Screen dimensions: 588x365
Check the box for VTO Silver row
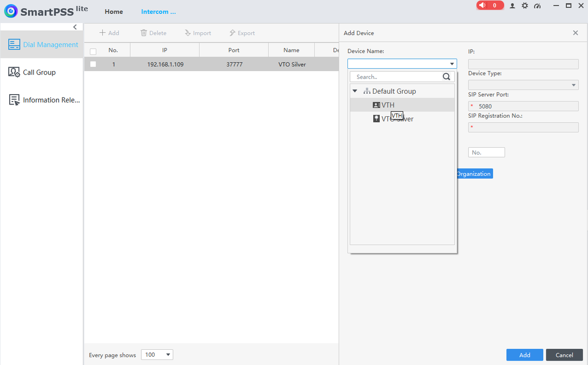[x=93, y=64]
